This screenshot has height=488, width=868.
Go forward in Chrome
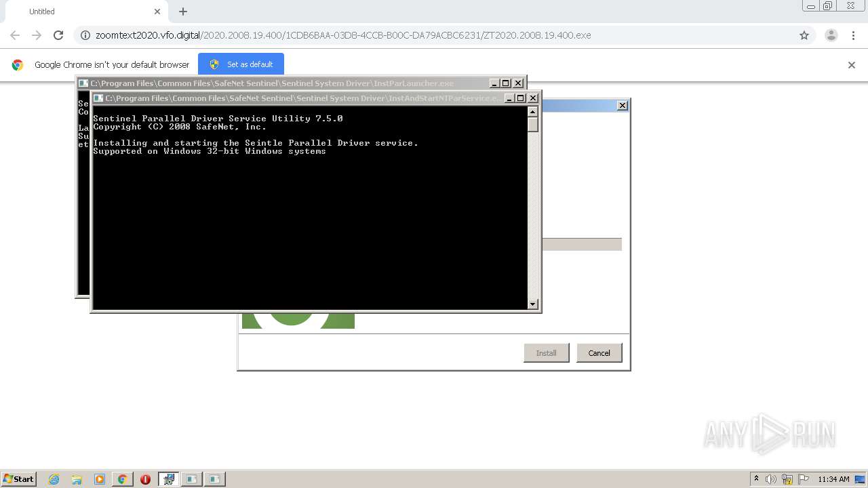click(37, 35)
